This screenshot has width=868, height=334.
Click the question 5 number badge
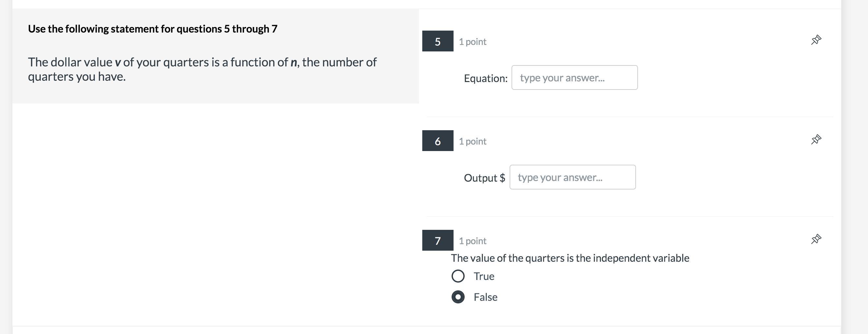[437, 41]
